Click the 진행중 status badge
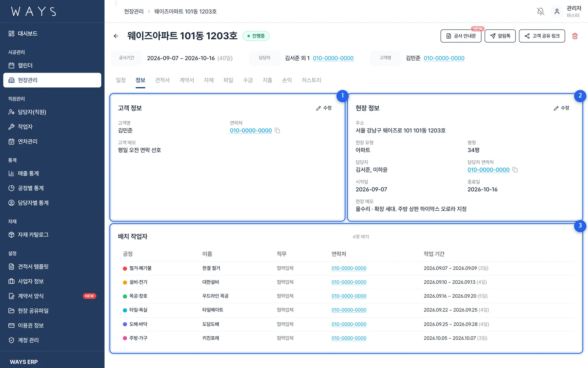This screenshot has height=368, width=588. click(x=256, y=36)
